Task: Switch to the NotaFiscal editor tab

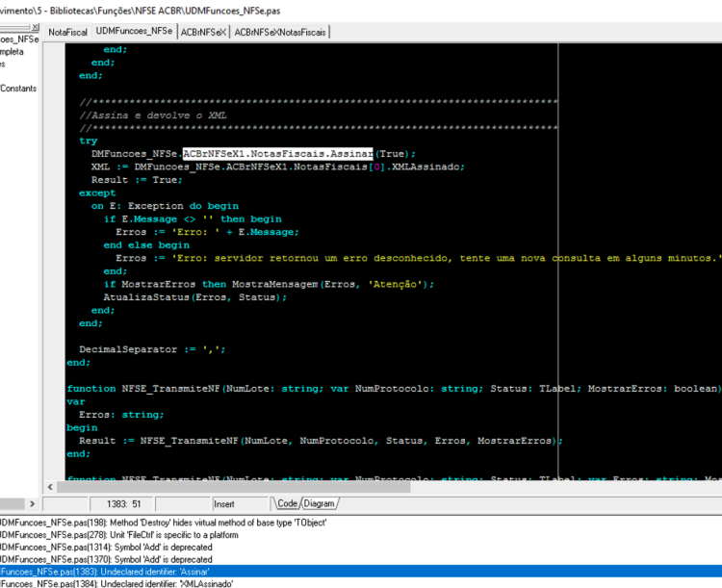Action: pos(67,32)
